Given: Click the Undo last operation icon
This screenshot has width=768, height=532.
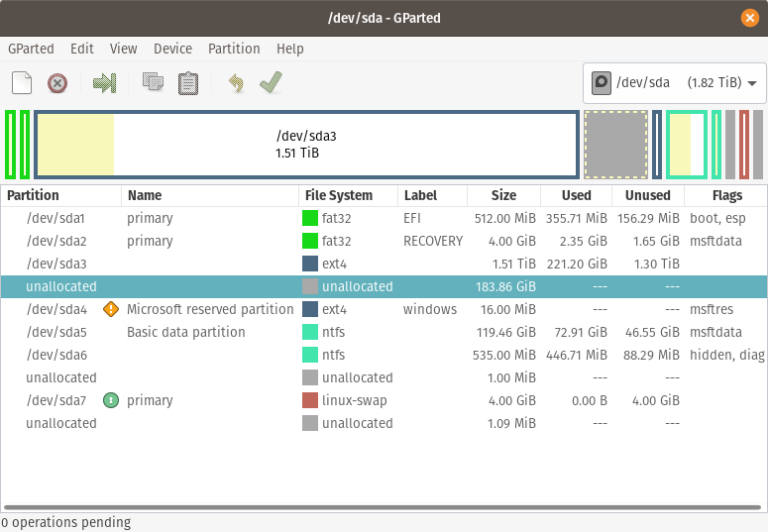Looking at the screenshot, I should click(236, 83).
